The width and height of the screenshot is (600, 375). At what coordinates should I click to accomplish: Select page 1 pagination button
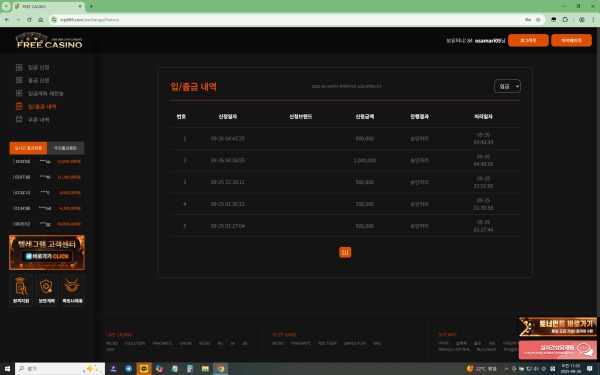(345, 252)
